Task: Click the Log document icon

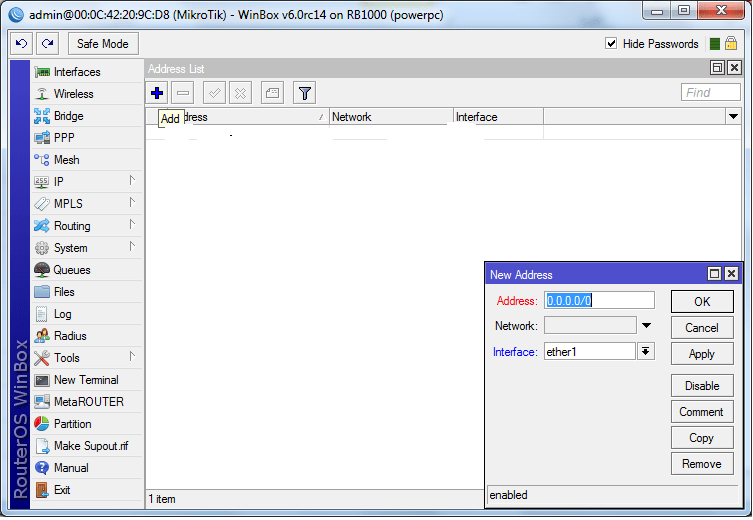Action: click(x=42, y=314)
